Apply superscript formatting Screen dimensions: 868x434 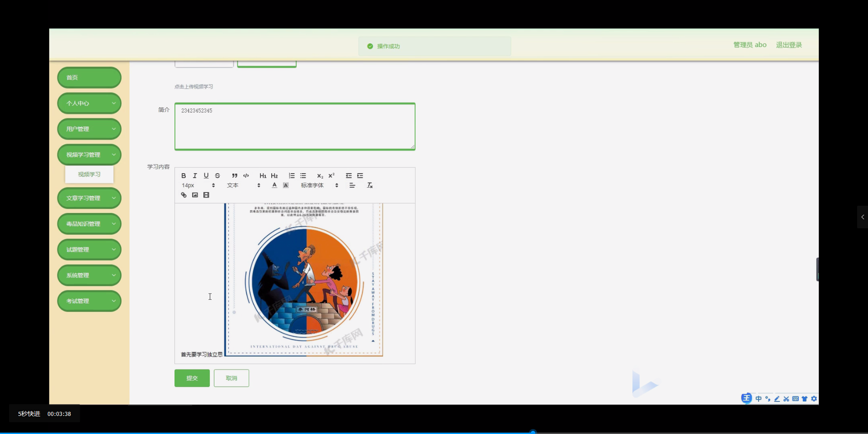(x=331, y=175)
